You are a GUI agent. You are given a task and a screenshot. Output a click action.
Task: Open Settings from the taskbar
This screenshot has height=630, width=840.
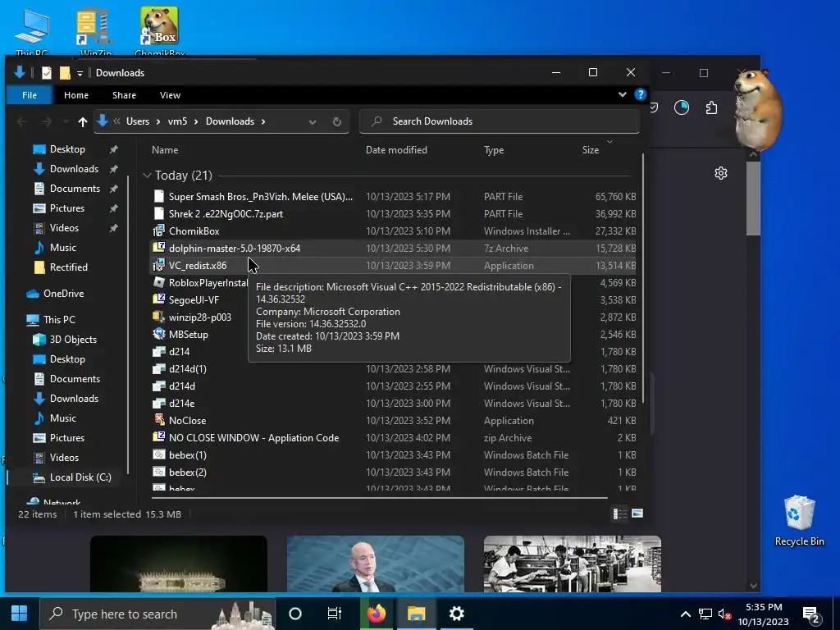pos(456,614)
